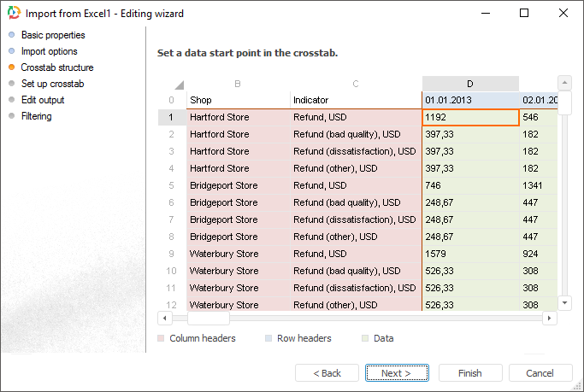584x392 pixels.
Task: Click the select-all corner triangle in grid
Action: pyautogui.click(x=179, y=85)
